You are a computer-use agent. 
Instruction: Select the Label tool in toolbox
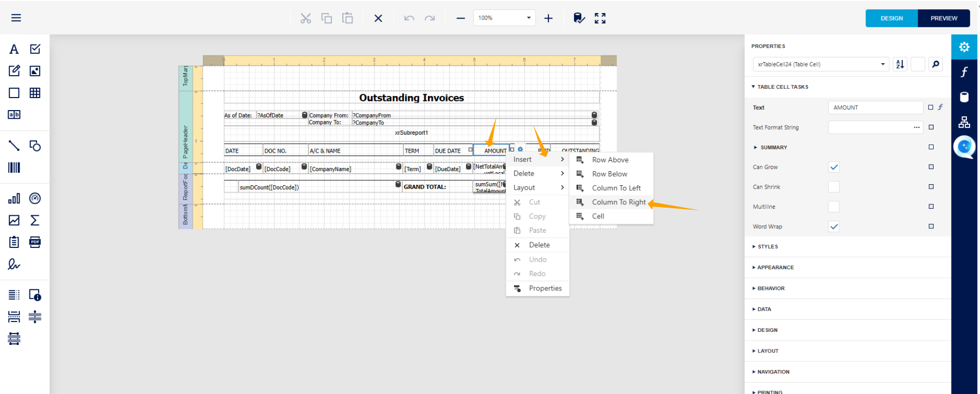coord(14,50)
